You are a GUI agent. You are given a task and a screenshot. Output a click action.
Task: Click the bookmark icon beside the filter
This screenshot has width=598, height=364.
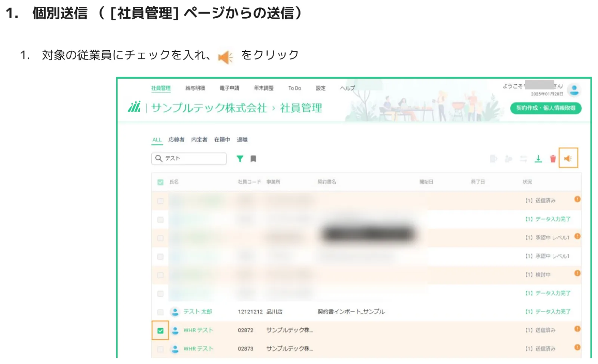(x=253, y=159)
